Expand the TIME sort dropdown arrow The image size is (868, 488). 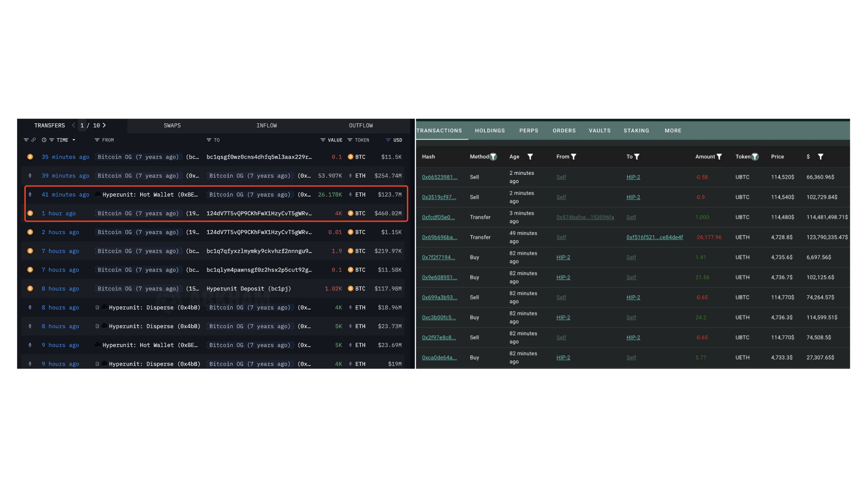[74, 140]
